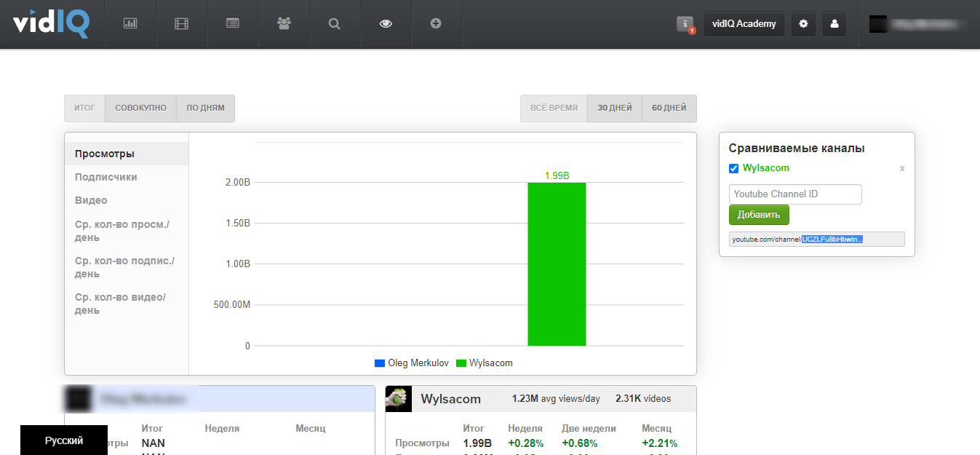Select 30 ДНЕЙ time range
This screenshot has width=980, height=455.
pos(615,108)
